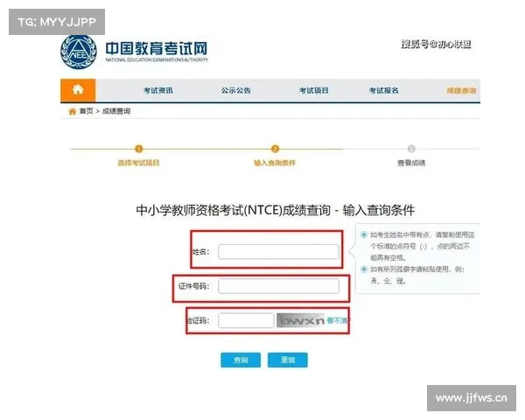Focus the 姓名 input field

point(278,252)
